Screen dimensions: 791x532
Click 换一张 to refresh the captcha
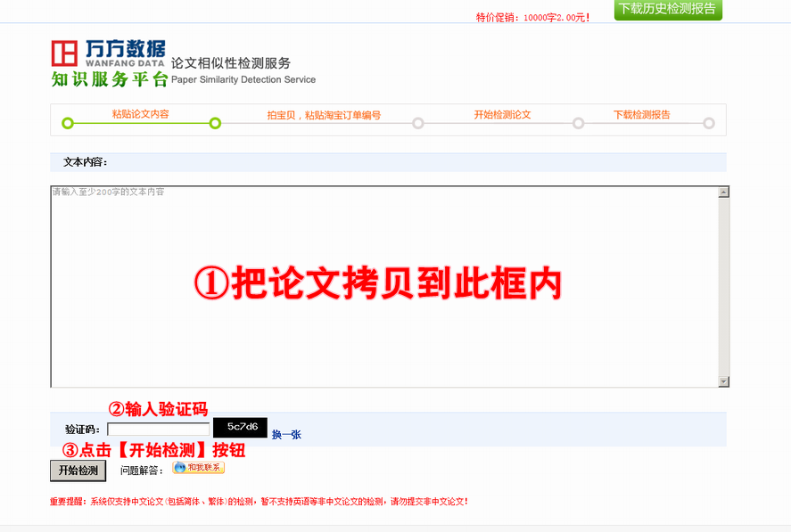(x=287, y=432)
